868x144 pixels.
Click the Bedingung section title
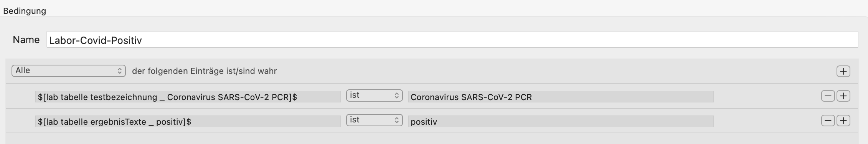[x=25, y=11]
